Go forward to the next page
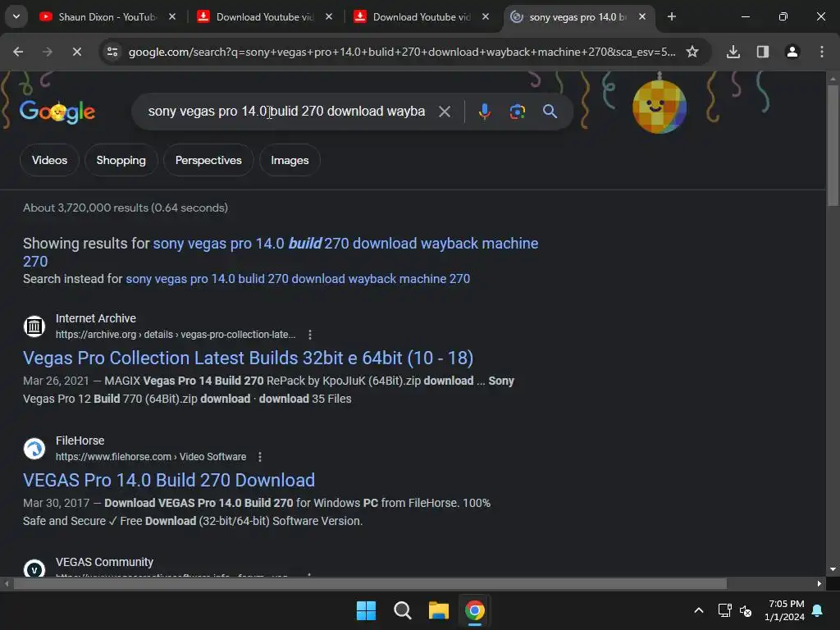 [x=47, y=52]
